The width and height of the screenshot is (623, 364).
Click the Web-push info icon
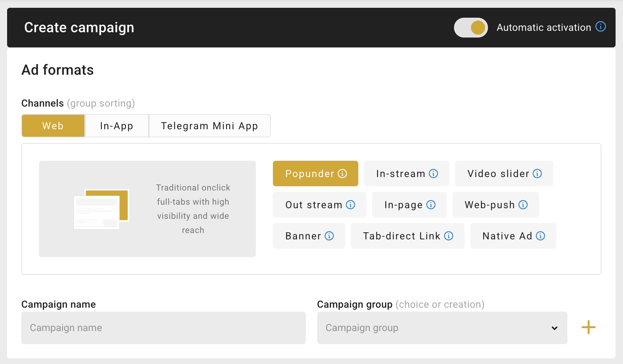tap(523, 205)
